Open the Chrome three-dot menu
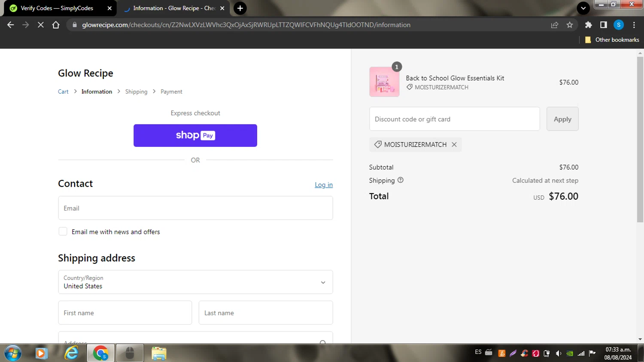This screenshot has width=644, height=362. coord(634,25)
